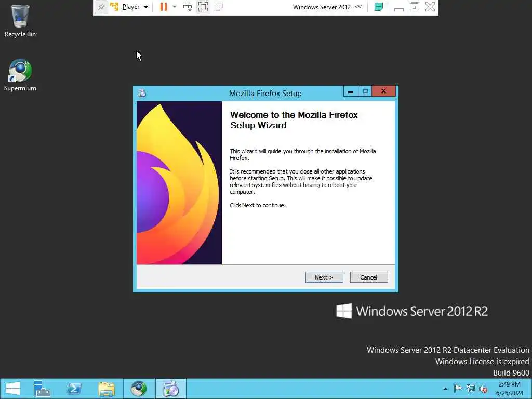Screen dimensions: 532x399
Task: Click the 'Click Next to continue.' text
Action: (258, 205)
